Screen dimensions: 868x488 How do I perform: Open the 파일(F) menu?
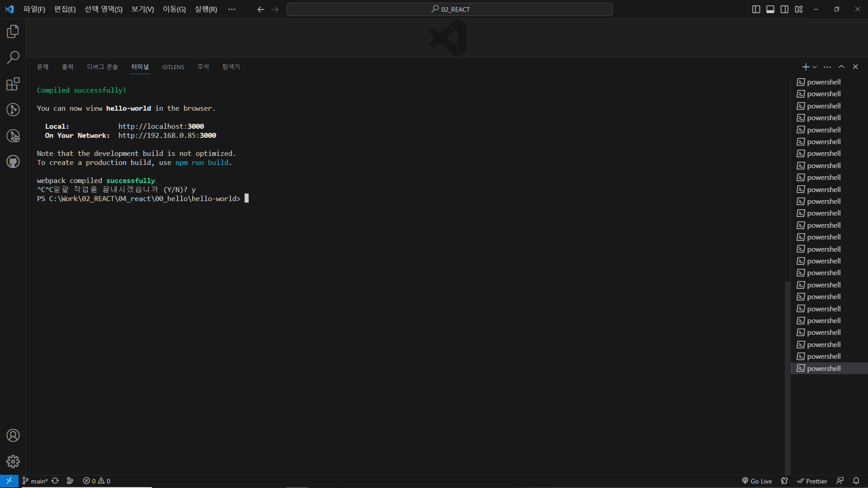[34, 9]
